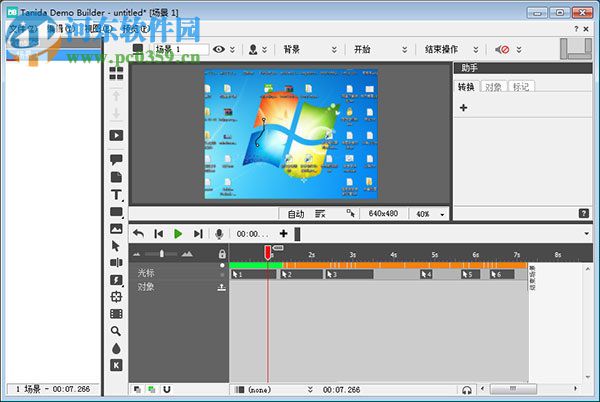Click the microphone record narration icon
This screenshot has width=600, height=402.
point(219,234)
